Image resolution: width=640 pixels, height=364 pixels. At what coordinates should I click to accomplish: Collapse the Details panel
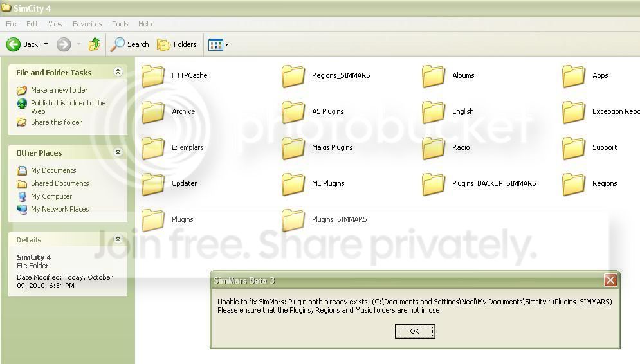pyautogui.click(x=118, y=239)
